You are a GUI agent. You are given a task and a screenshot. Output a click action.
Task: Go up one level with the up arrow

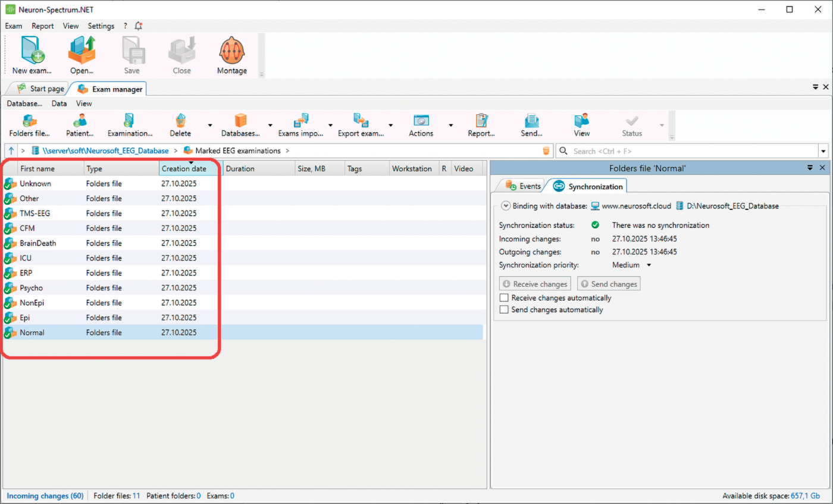[11, 151]
